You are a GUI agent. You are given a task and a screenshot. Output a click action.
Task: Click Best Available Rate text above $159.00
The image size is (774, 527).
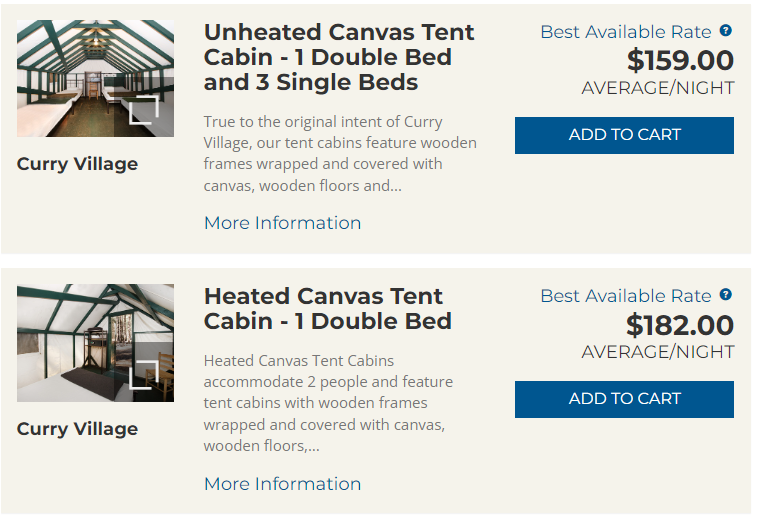(x=625, y=32)
